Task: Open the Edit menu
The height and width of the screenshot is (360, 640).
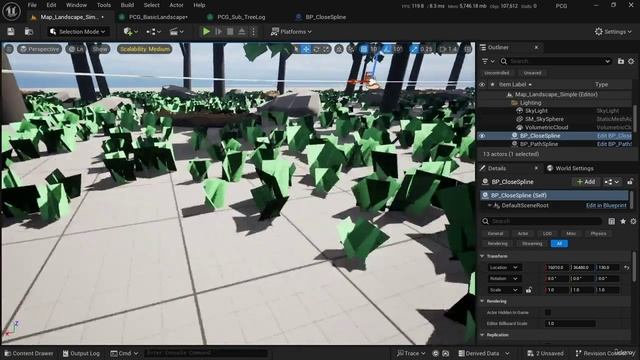Action: [51, 5]
